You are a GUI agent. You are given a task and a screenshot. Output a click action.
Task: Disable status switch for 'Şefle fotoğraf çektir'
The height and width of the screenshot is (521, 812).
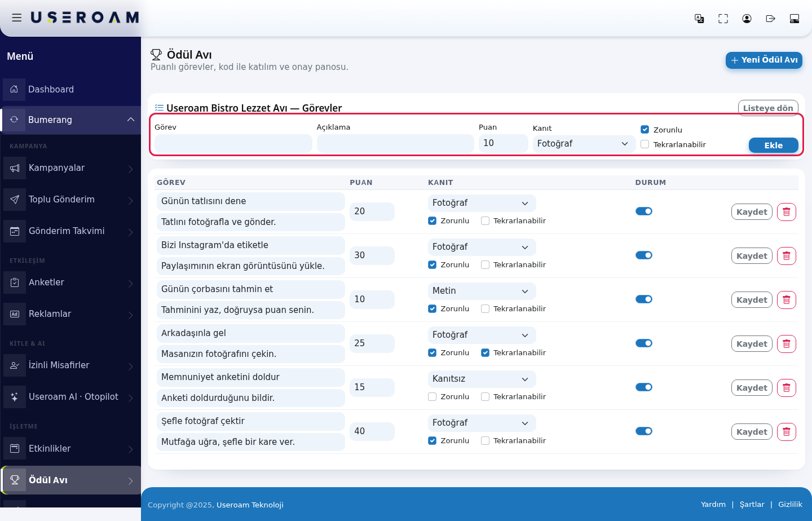[644, 431]
